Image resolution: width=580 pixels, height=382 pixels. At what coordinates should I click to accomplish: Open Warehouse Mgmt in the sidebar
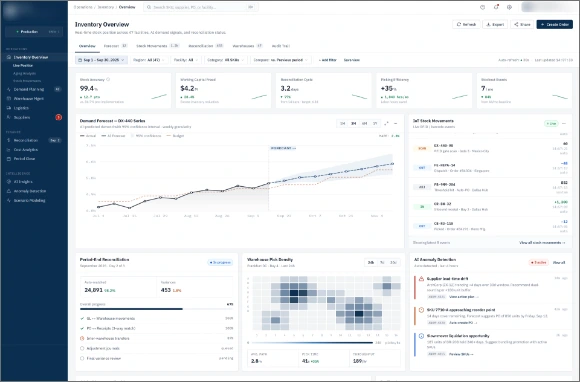[x=34, y=99]
